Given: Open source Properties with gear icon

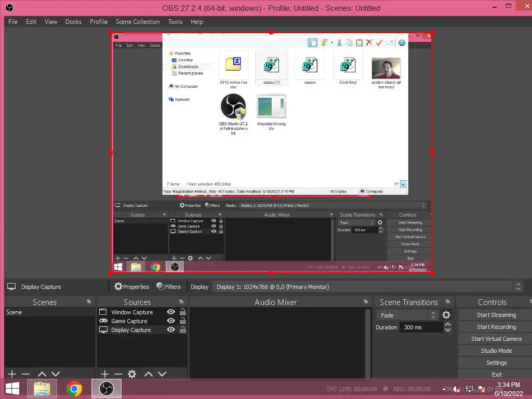Looking at the screenshot, I should 131,287.
